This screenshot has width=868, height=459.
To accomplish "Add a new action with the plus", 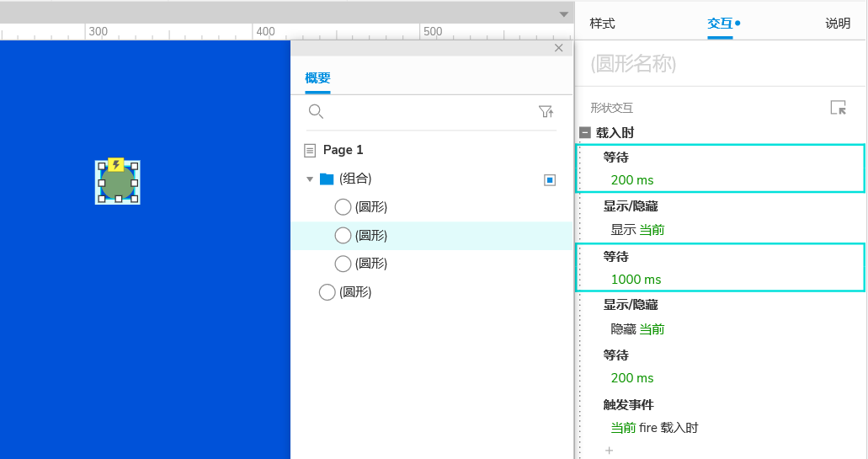I will (x=609, y=451).
